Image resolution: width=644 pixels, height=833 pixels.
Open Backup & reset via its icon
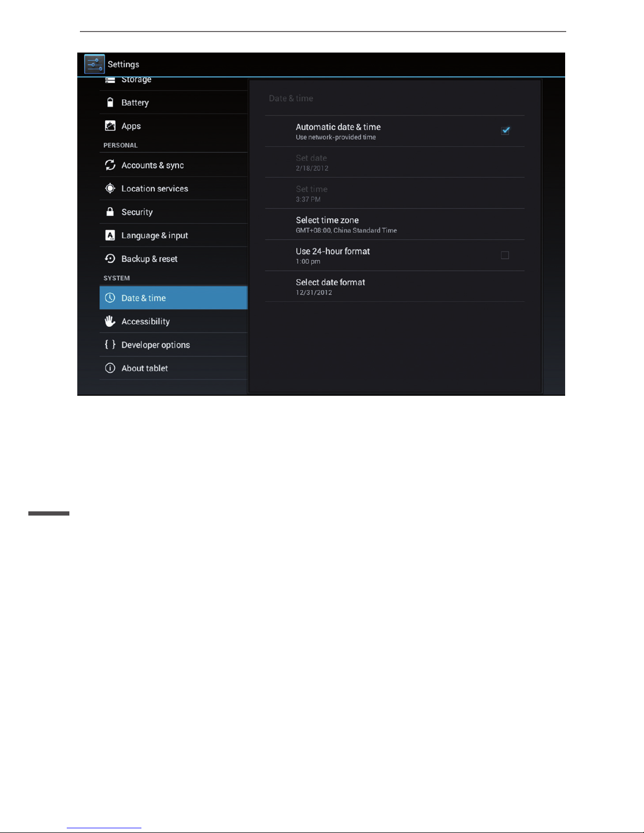click(110, 259)
